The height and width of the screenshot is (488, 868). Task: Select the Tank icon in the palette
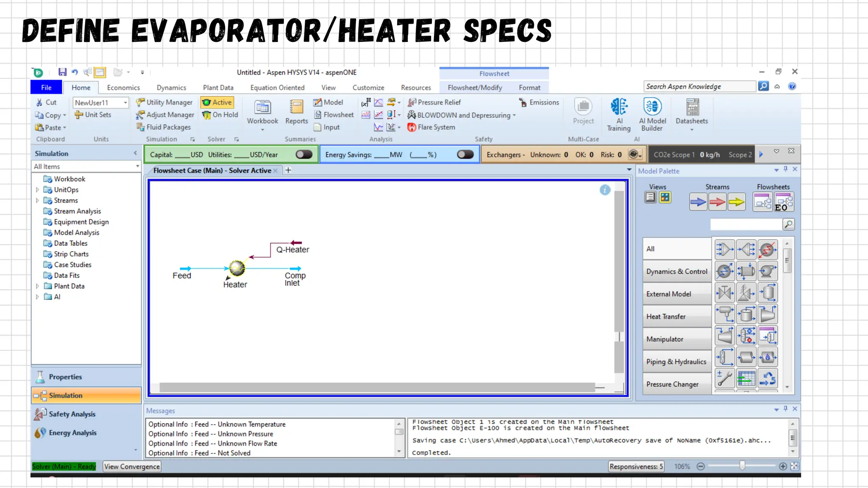coord(746,314)
